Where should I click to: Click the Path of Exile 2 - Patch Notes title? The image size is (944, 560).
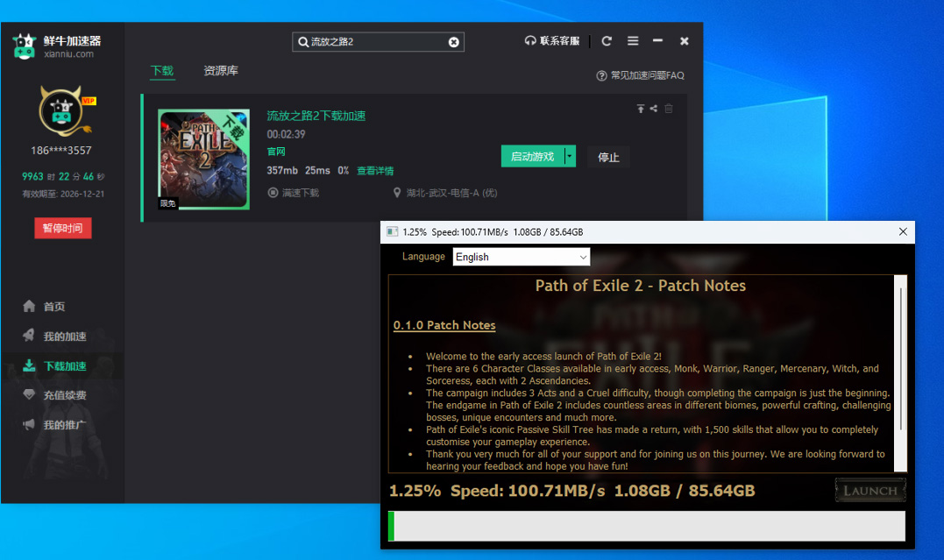[x=641, y=286]
